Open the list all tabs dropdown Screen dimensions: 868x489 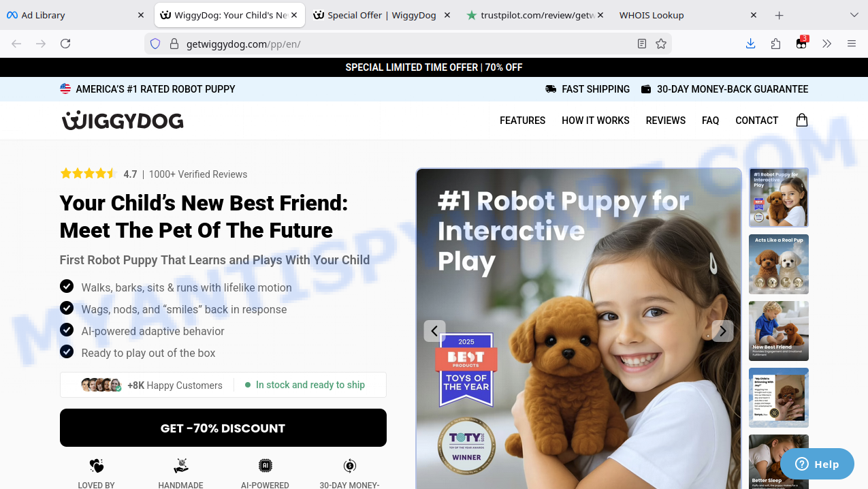click(x=854, y=15)
